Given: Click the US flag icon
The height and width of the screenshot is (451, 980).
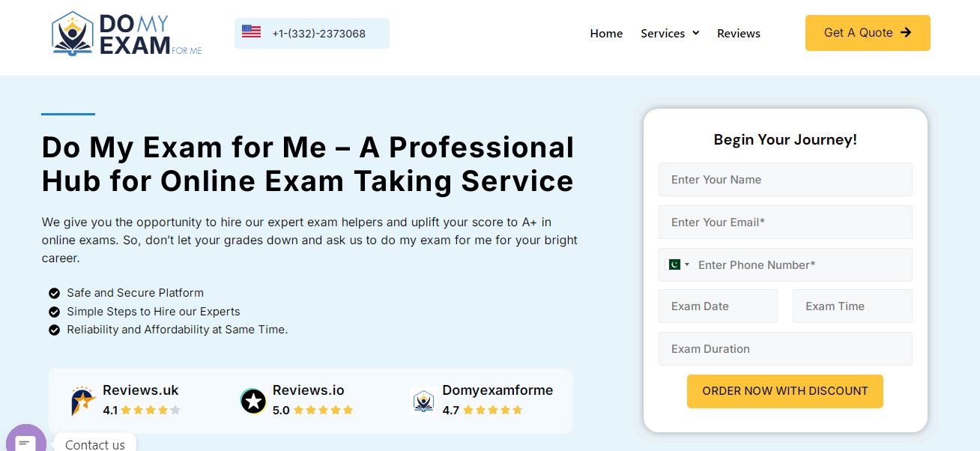Looking at the screenshot, I should click(251, 32).
